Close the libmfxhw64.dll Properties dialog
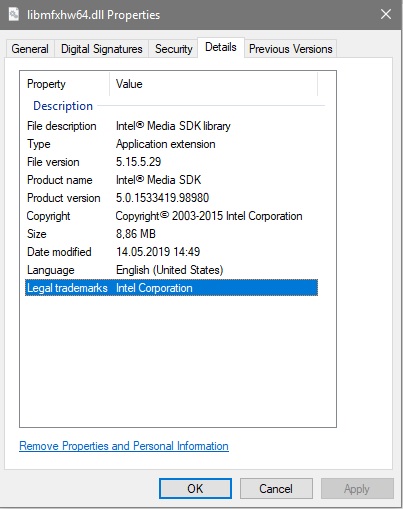The image size is (403, 509). point(386,14)
